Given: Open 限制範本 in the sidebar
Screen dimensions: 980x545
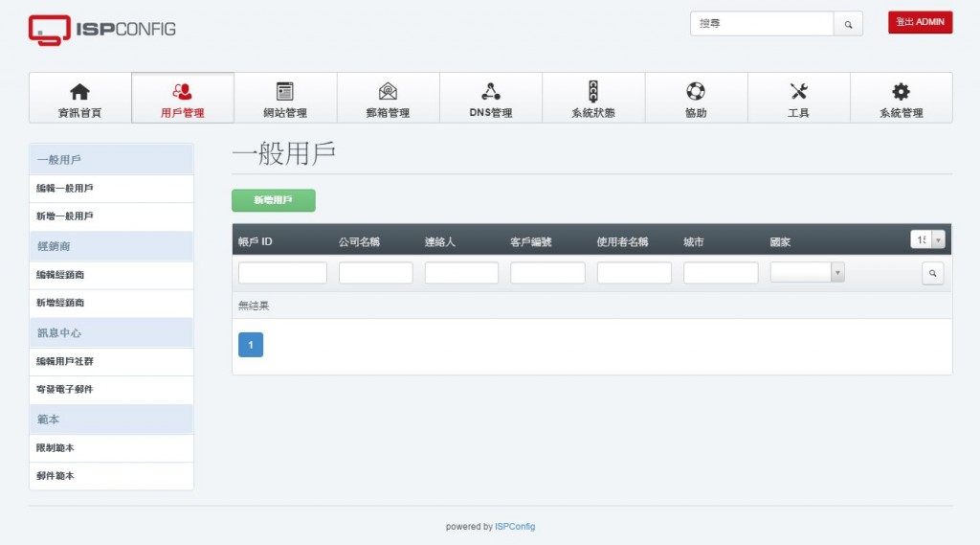Looking at the screenshot, I should [111, 448].
